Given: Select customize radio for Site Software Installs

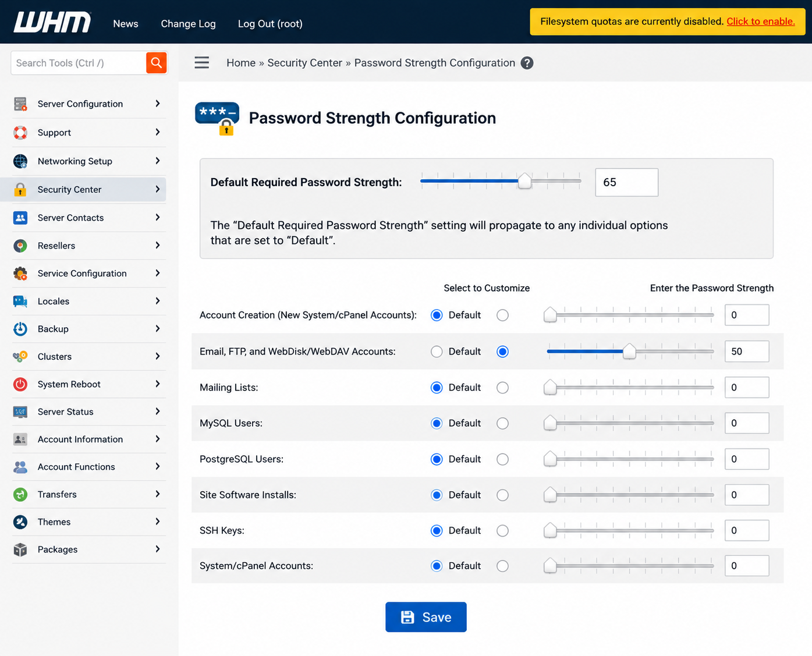Looking at the screenshot, I should [x=502, y=495].
